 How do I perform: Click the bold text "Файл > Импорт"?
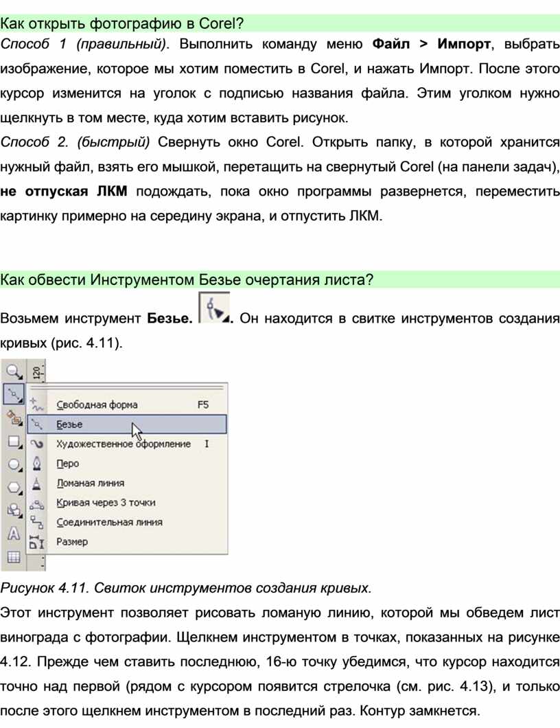tap(432, 44)
